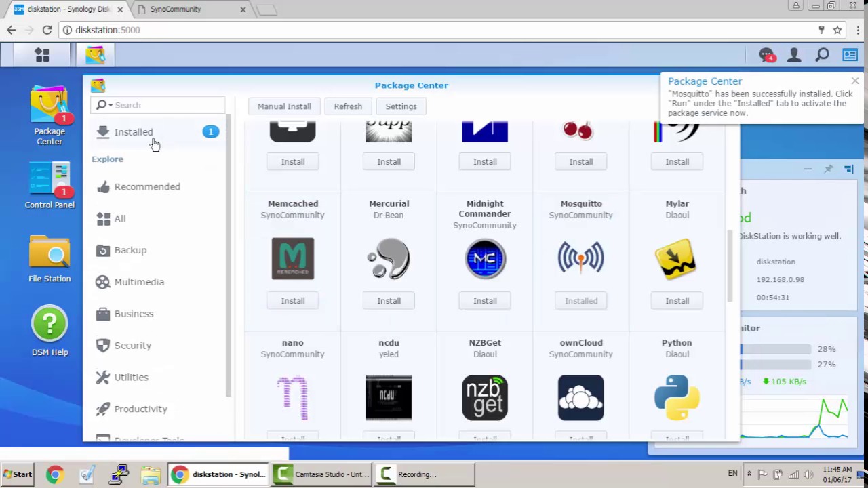The height and width of the screenshot is (488, 868).
Task: Open DSM notifications chat bubble icon
Action: (x=766, y=55)
